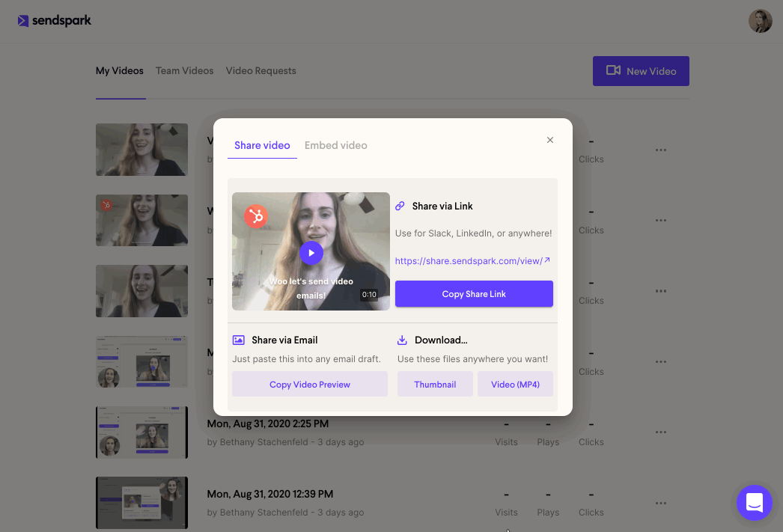Open the fourth video thumbnail in list
This screenshot has width=783, height=532.
point(141,362)
